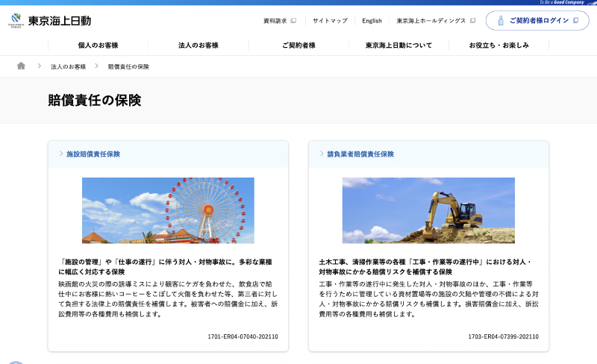Open 東京海上日動について menu
The width and height of the screenshot is (597, 364).
[x=398, y=45]
